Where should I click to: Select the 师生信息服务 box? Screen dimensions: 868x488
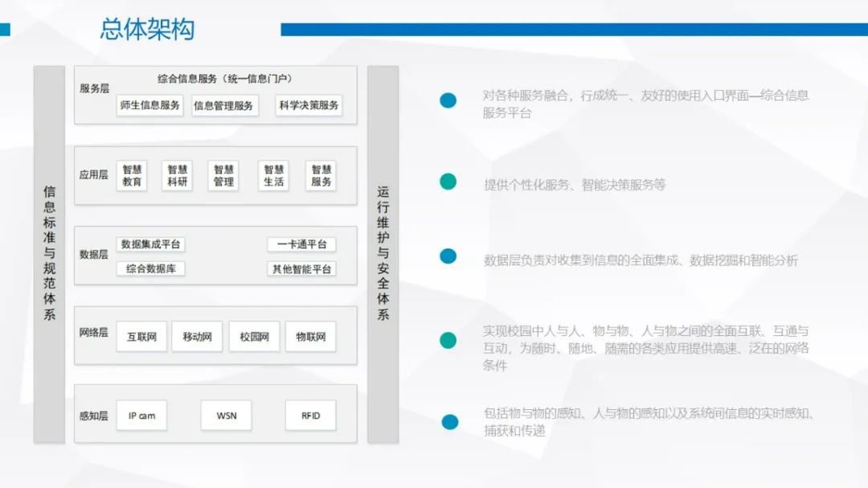[x=149, y=105]
